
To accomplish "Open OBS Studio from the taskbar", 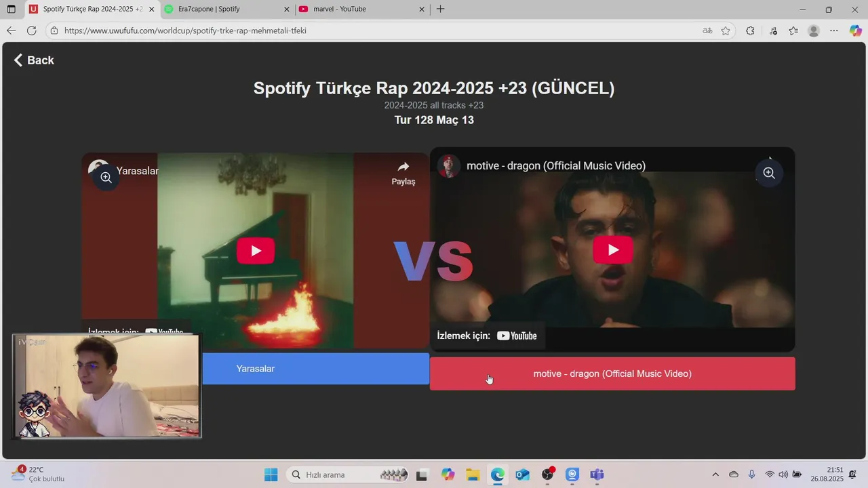I will tap(548, 474).
